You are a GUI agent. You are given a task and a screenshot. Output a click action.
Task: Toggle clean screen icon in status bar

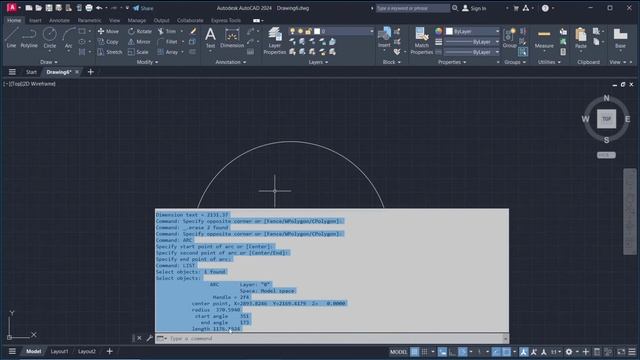pyautogui.click(x=621, y=351)
